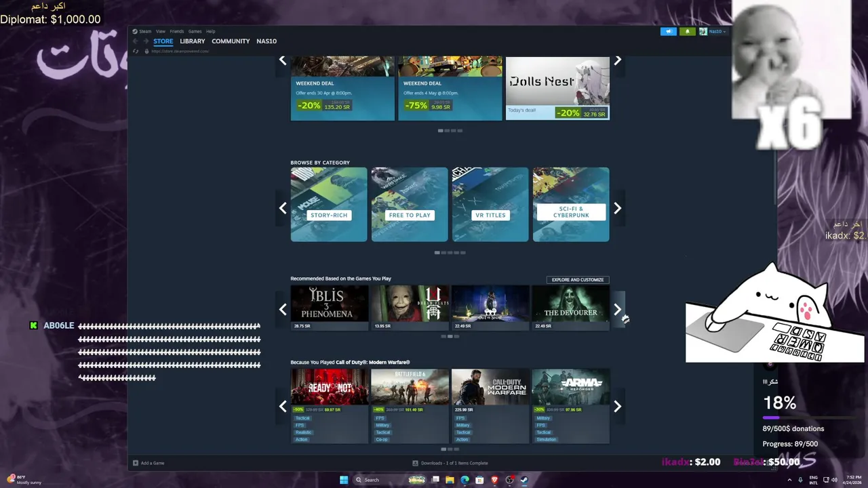Switch to the LIBRARY tab
The image size is (868, 488).
point(193,41)
